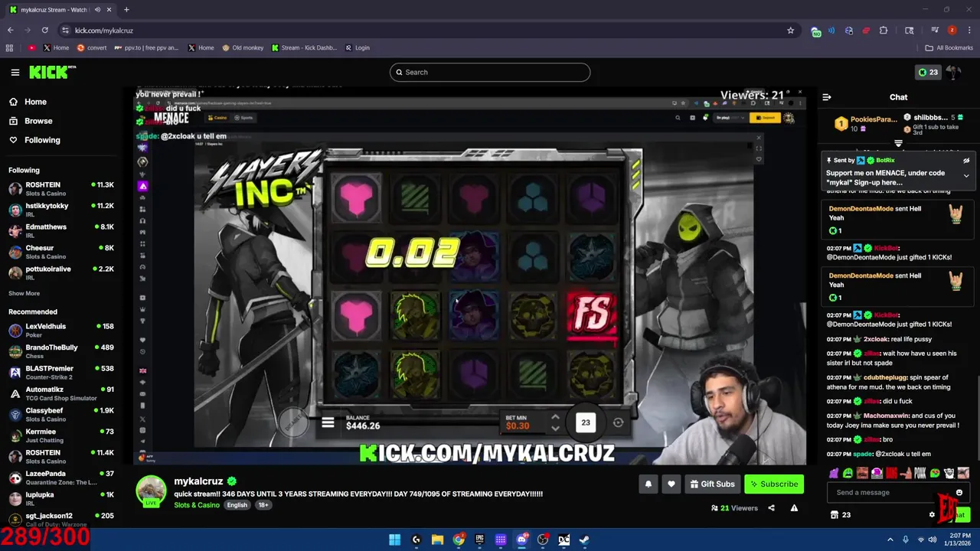The image size is (980, 551).
Task: Open the Chrome extensions puzzle icon
Action: (x=884, y=30)
